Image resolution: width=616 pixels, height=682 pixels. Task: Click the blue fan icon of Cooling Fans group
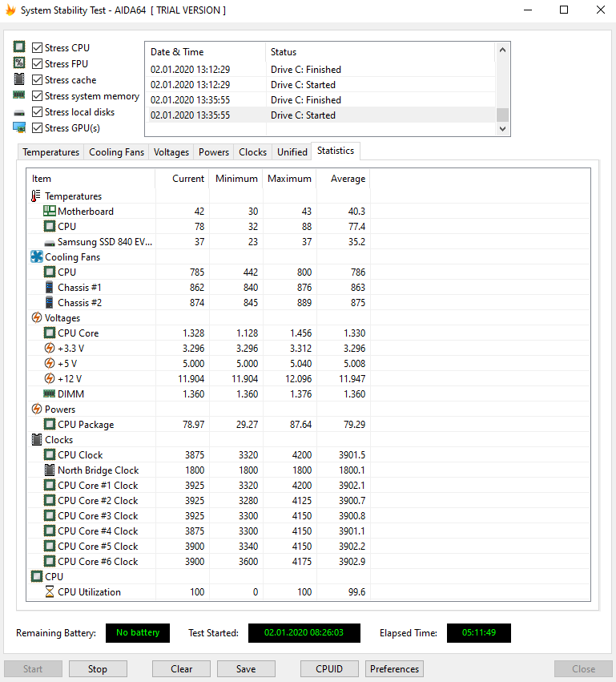point(37,256)
